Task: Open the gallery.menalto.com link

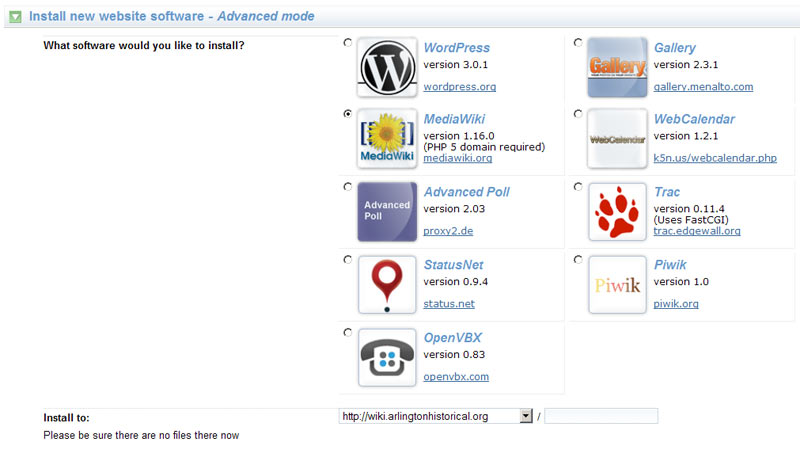Action: [x=703, y=87]
